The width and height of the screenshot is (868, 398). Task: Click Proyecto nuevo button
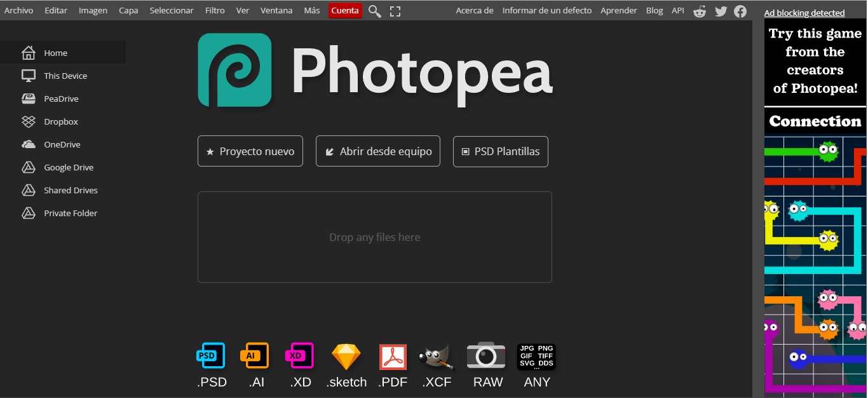coord(250,151)
